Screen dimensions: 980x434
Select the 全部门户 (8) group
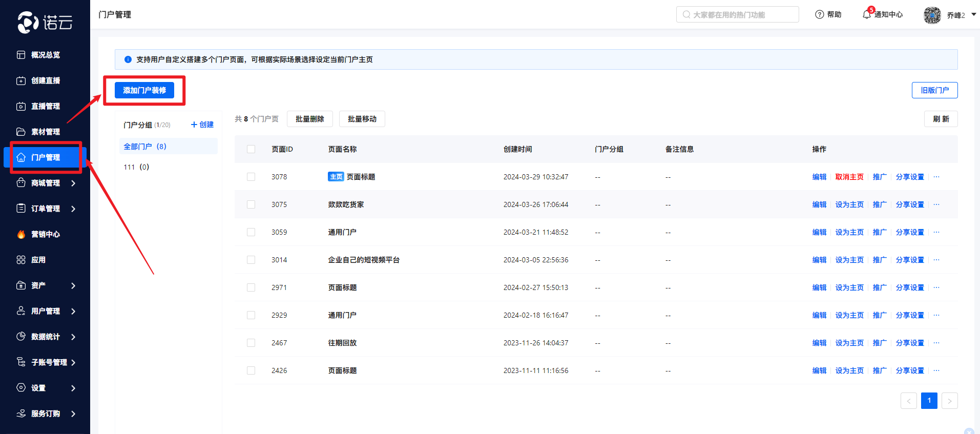pos(145,147)
